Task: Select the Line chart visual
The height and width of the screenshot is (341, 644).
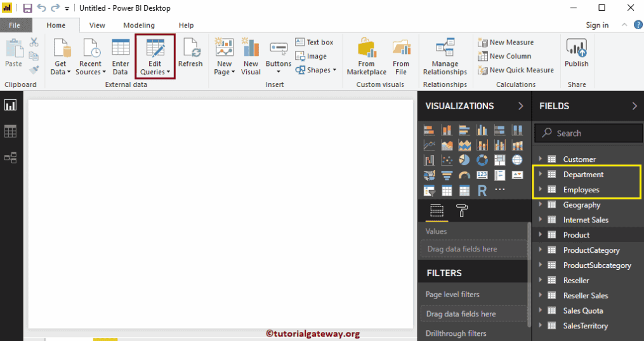Action: click(429, 145)
